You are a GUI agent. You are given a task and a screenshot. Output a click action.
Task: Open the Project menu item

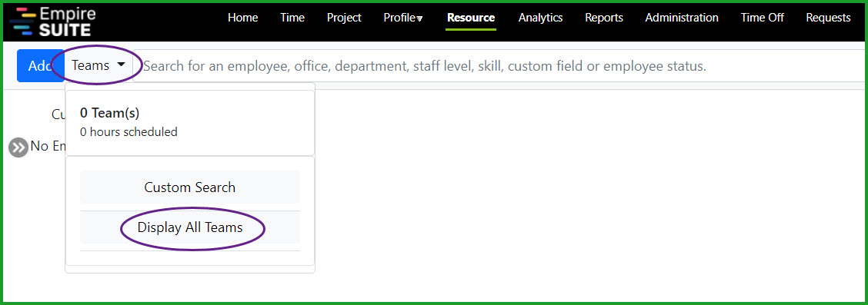pyautogui.click(x=344, y=18)
